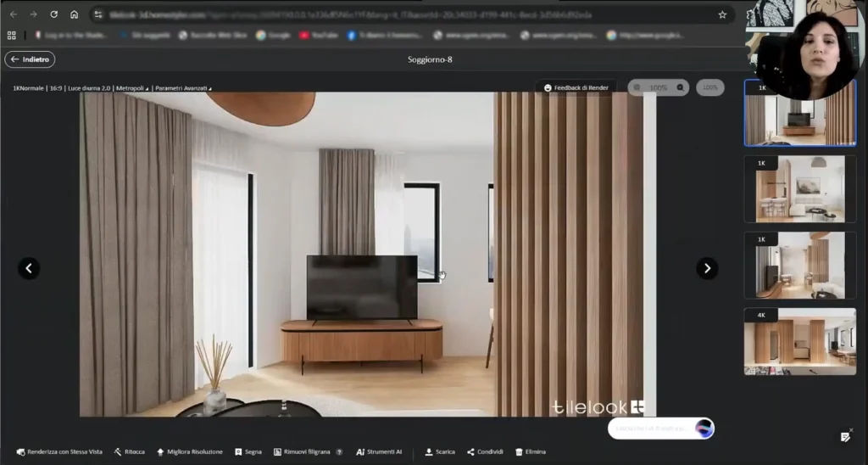Image resolution: width=868 pixels, height=465 pixels.
Task: Click the AI assistant orb icon
Action: coord(704,429)
